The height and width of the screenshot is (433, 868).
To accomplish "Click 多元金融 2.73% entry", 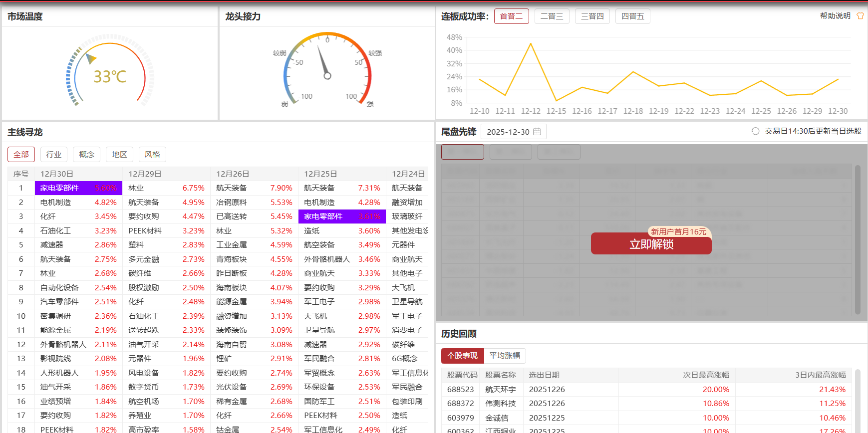I will point(166,259).
